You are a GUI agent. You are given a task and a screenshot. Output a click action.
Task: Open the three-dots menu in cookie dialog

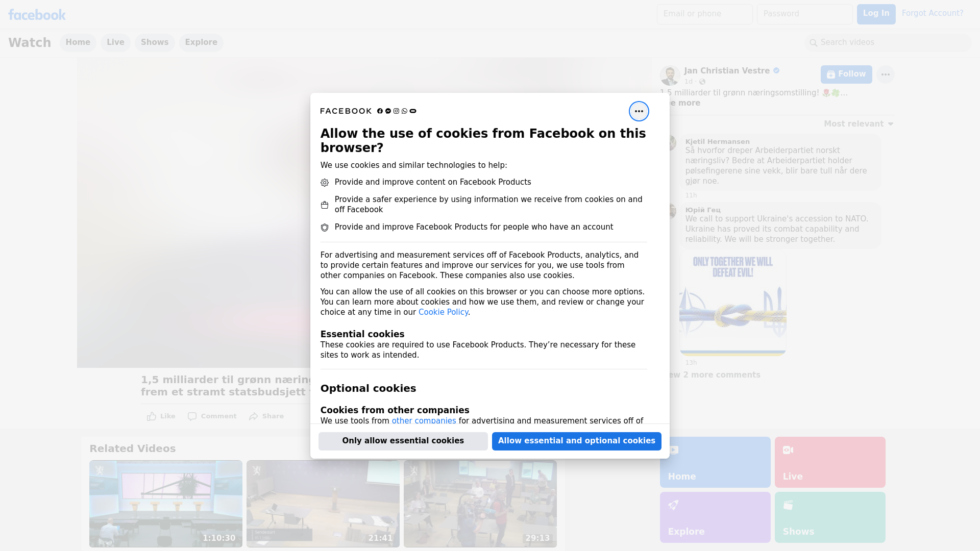[639, 111]
